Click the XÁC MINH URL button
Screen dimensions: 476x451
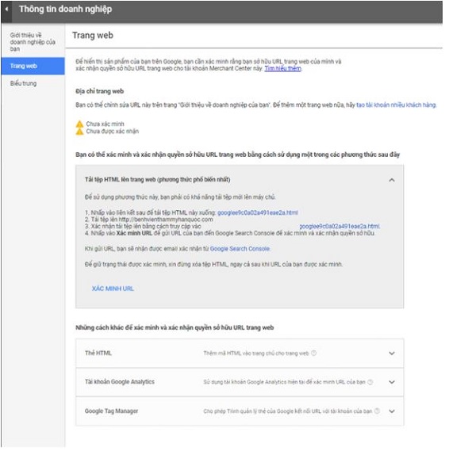tap(113, 289)
